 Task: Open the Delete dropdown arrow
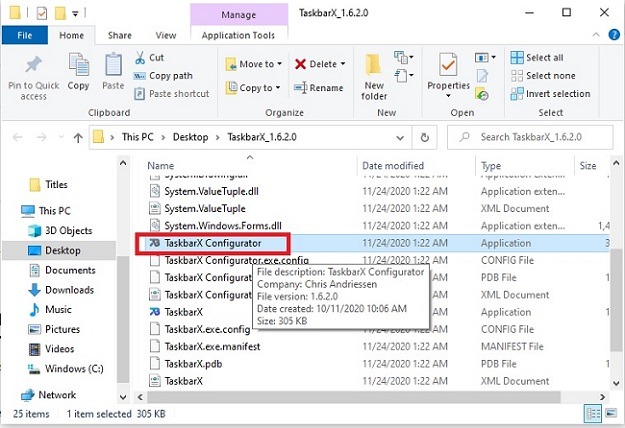[343, 64]
